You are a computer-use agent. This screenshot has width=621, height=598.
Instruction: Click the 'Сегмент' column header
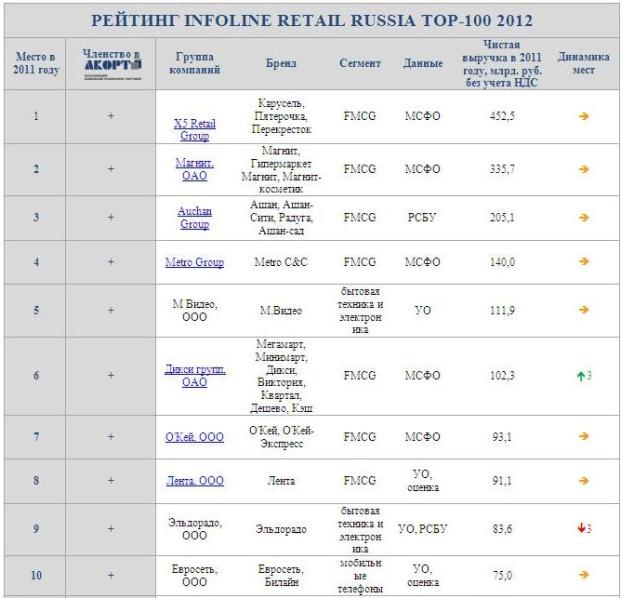tap(360, 63)
